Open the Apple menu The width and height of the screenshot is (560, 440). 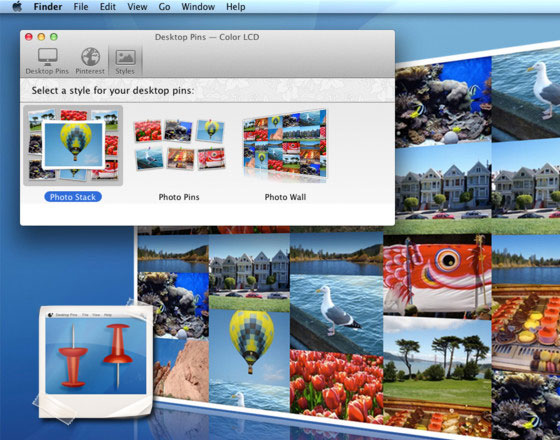point(17,7)
